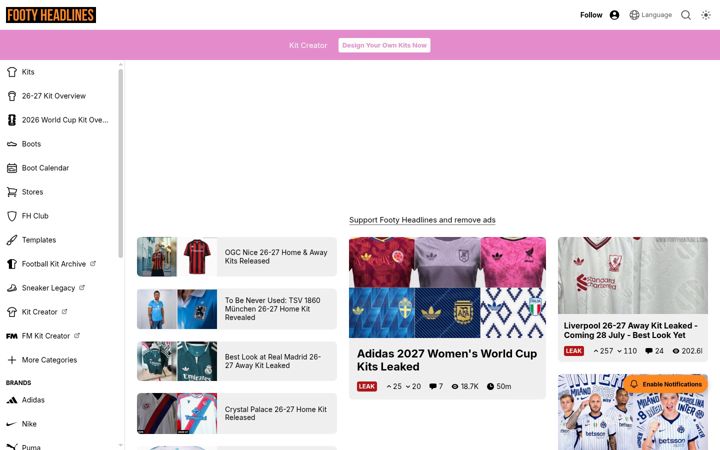Image resolution: width=720 pixels, height=450 pixels.
Task: Open the search icon in header
Action: [686, 15]
